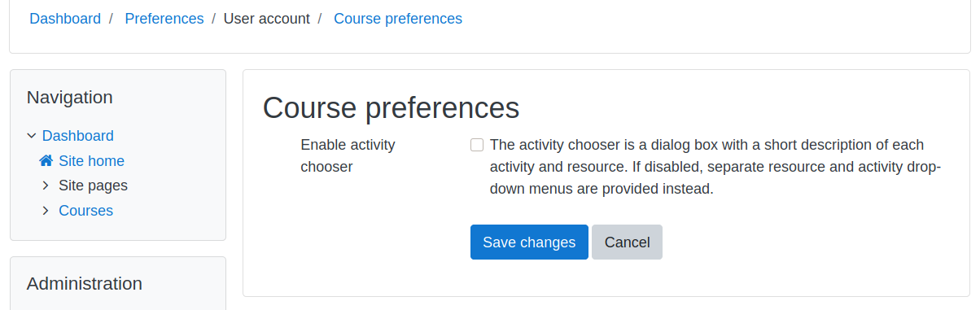Image resolution: width=980 pixels, height=310 pixels.
Task: Expand the Courses chevron in Navigation
Action: tap(46, 211)
